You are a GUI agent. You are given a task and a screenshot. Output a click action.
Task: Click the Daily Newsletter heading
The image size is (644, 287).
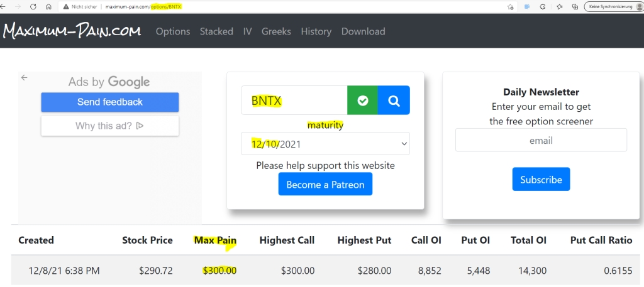tap(541, 92)
